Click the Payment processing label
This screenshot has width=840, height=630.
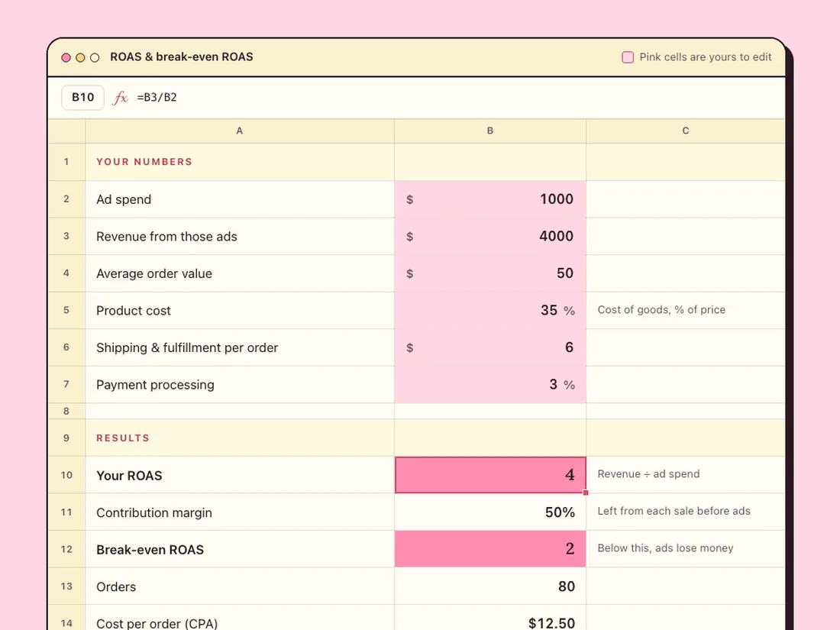pyautogui.click(x=155, y=385)
